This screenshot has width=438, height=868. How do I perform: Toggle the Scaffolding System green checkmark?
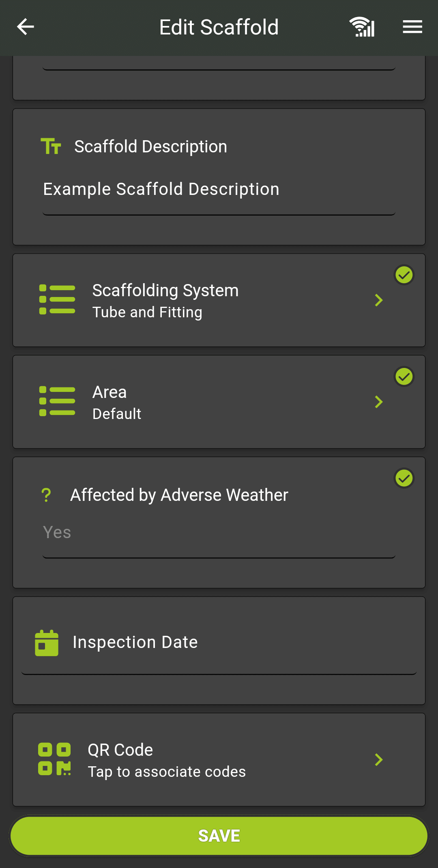coord(404,275)
